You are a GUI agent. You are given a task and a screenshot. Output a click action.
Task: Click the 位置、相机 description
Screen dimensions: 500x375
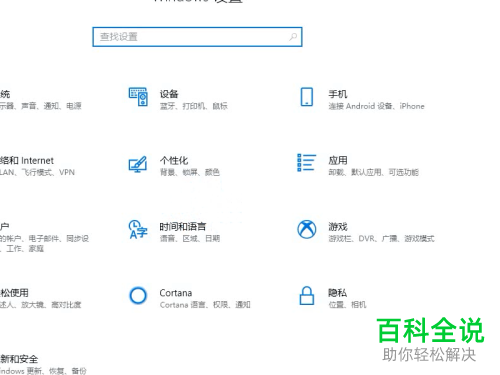[x=347, y=305]
